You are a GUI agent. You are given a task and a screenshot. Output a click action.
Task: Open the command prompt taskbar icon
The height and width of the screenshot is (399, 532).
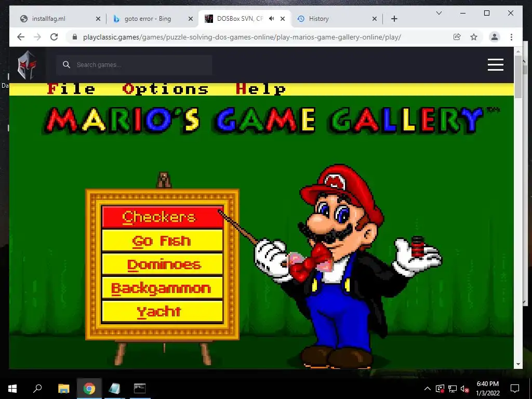(139, 389)
